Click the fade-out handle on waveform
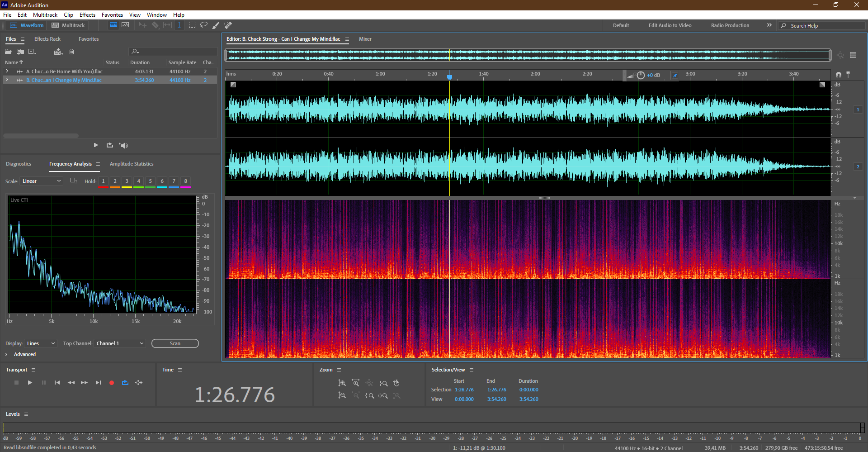The image size is (868, 452). coord(822,85)
